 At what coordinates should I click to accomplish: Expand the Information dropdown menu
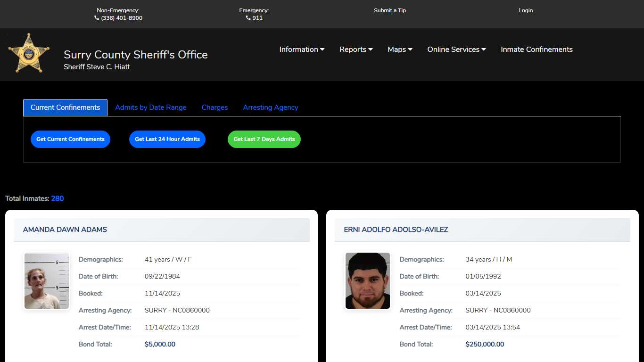[302, 49]
